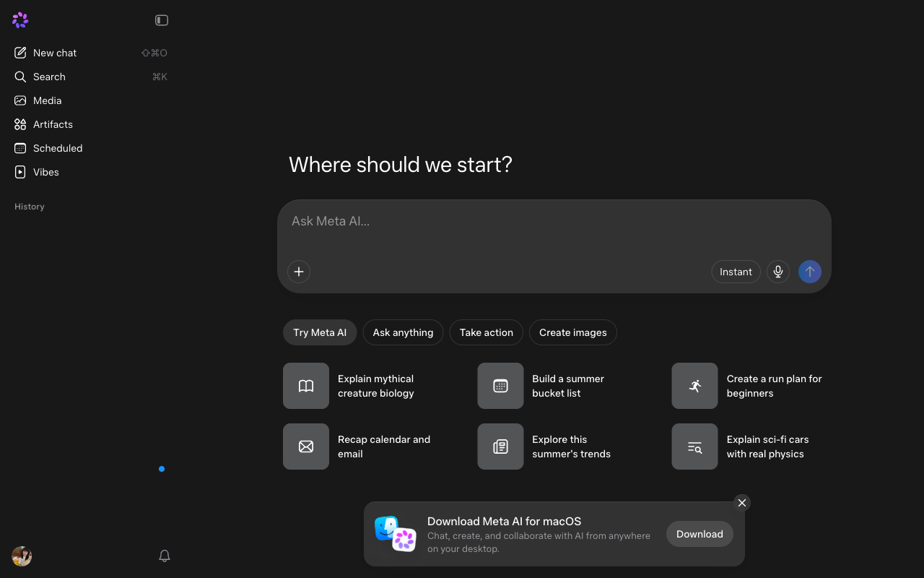Choose 'Explain sci-fi cars with real physics' text
The height and width of the screenshot is (578, 924).
767,447
